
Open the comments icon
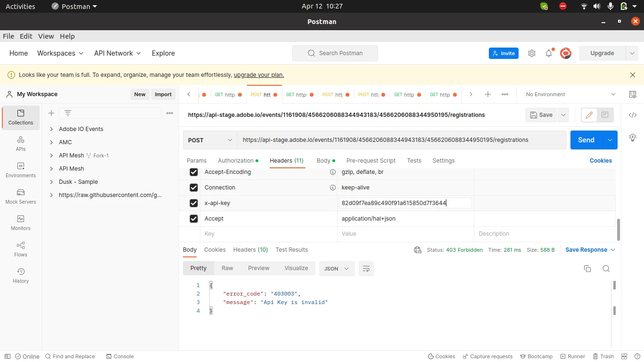[605, 115]
